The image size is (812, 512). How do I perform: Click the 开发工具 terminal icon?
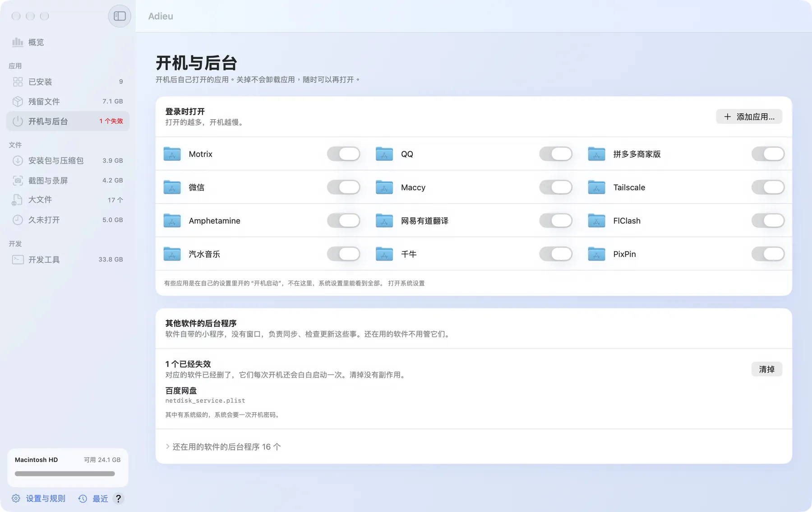click(18, 260)
